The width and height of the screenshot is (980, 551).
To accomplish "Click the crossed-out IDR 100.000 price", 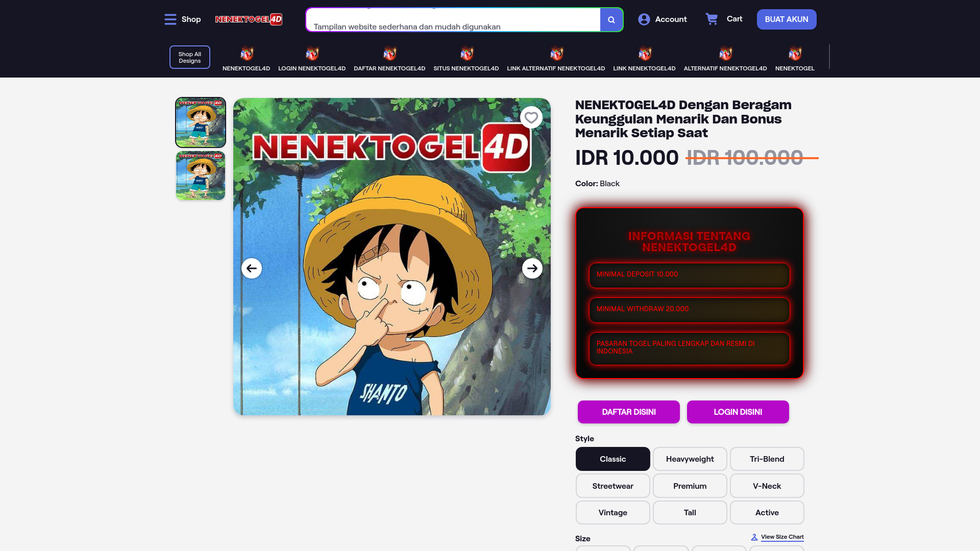I will click(x=752, y=158).
